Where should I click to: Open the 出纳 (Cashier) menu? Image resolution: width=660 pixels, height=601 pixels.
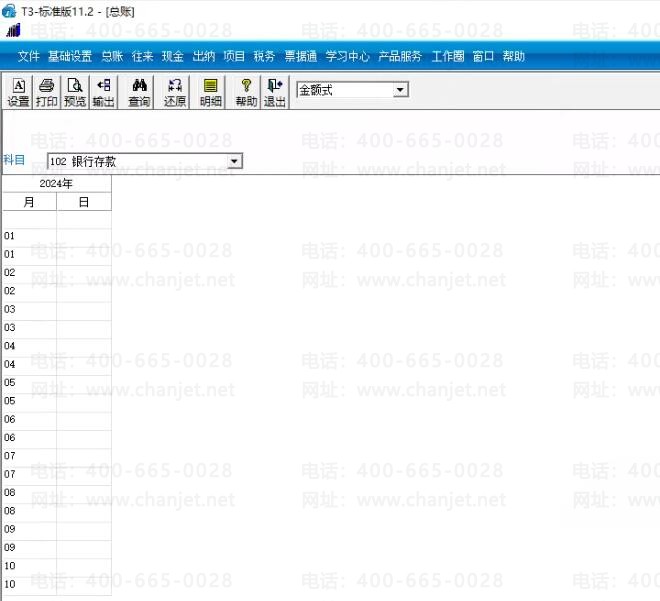(x=203, y=57)
